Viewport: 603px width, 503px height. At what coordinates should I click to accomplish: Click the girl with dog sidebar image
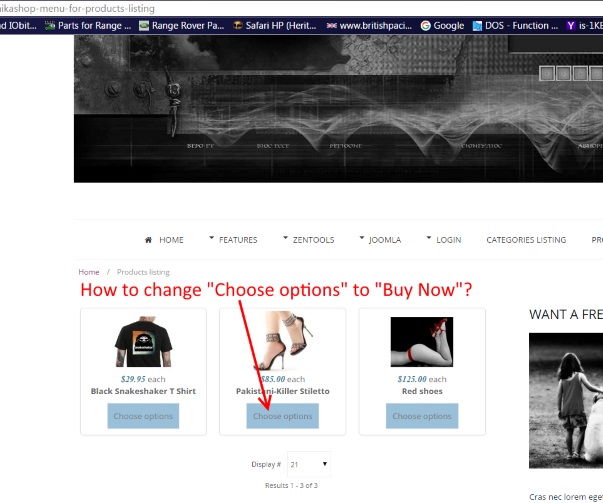click(x=566, y=401)
